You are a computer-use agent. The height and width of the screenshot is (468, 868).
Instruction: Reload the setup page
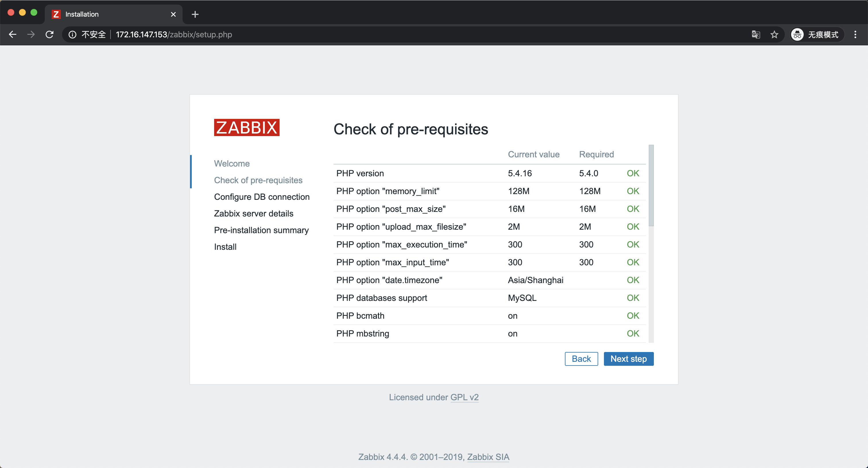(x=50, y=34)
